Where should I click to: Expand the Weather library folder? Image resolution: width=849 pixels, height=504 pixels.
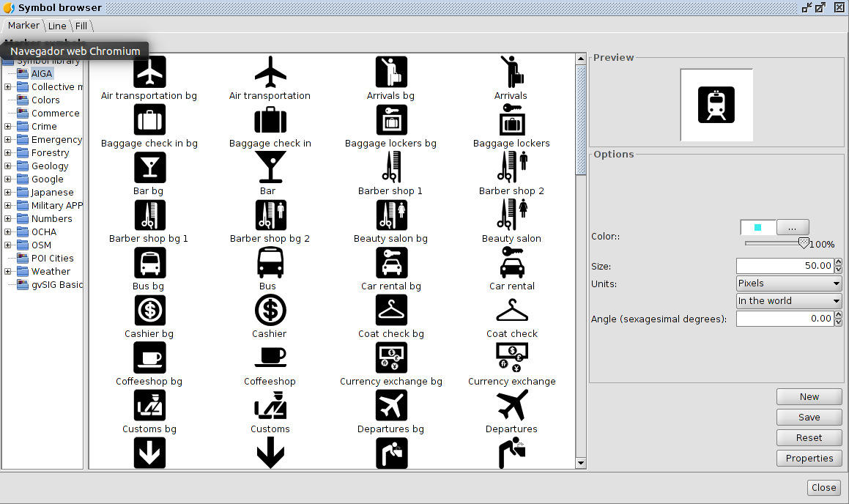tap(8, 272)
